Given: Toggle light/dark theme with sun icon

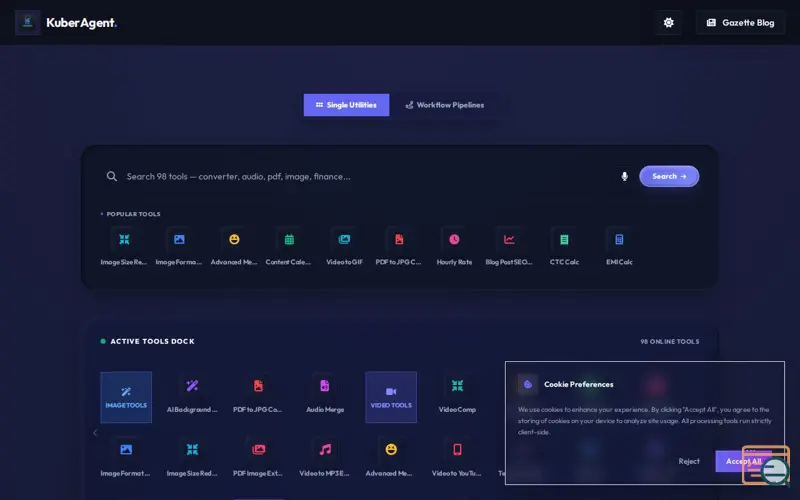Looking at the screenshot, I should click(x=668, y=22).
